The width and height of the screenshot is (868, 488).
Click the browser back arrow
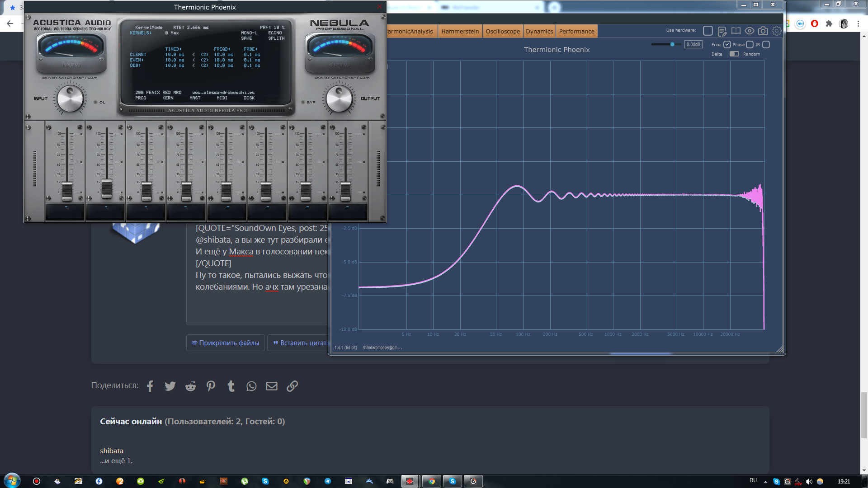click(10, 23)
